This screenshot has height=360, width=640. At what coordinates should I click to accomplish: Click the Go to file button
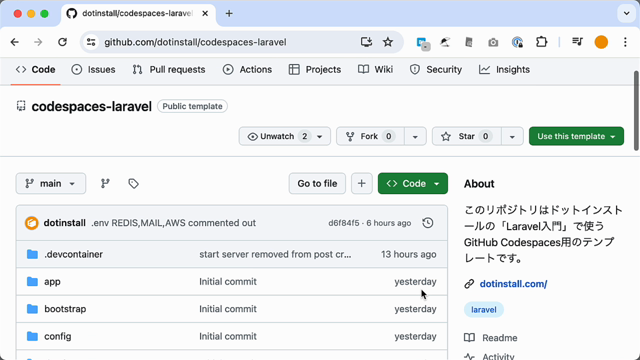pyautogui.click(x=317, y=184)
